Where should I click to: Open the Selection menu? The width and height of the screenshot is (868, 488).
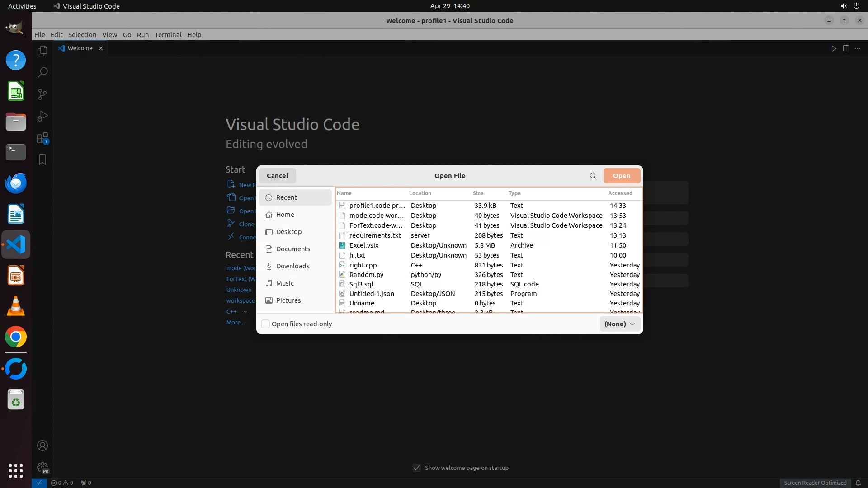(82, 35)
